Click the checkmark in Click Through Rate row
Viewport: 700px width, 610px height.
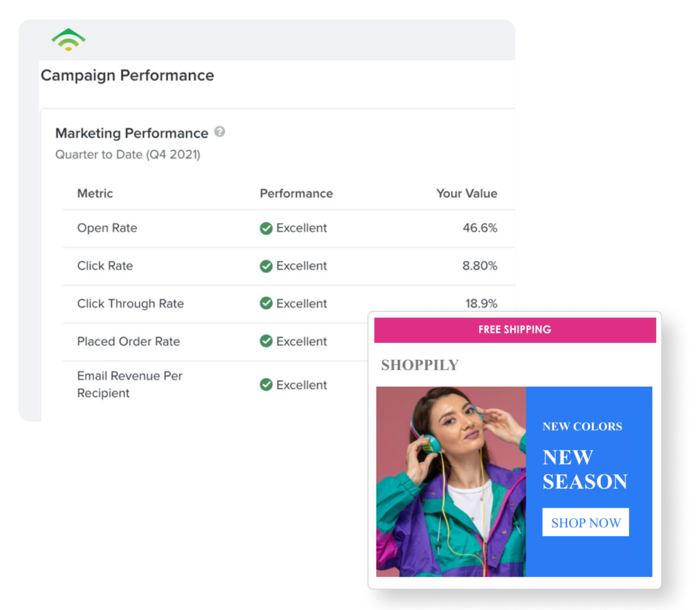point(266,303)
